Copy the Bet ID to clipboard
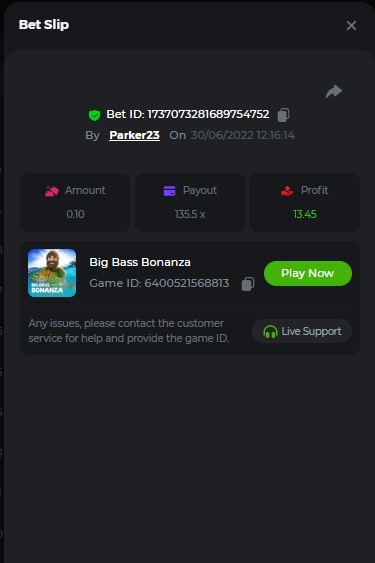375x563 pixels. (x=283, y=115)
